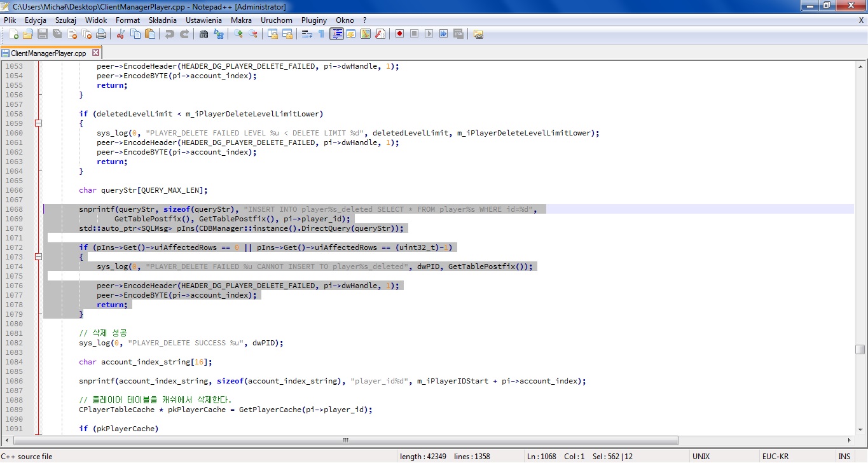Click the 'CPlayerTableCache * pkPlayerCache' code line
The image size is (868, 463).
[226, 410]
